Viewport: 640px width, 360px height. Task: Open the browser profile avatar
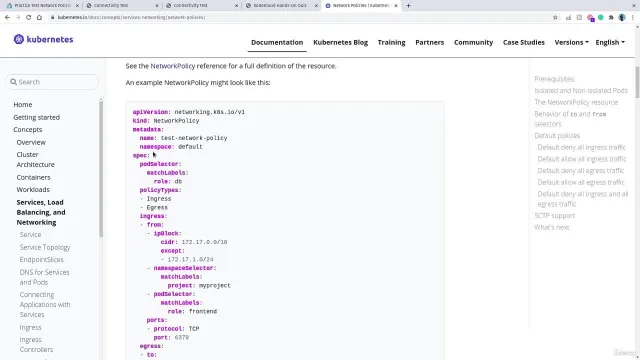622,18
